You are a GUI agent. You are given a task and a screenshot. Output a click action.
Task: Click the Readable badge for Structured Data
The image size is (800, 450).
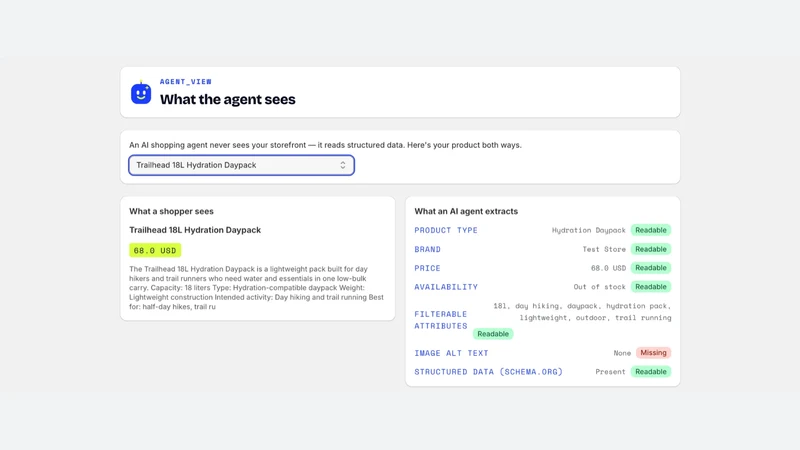coord(651,371)
